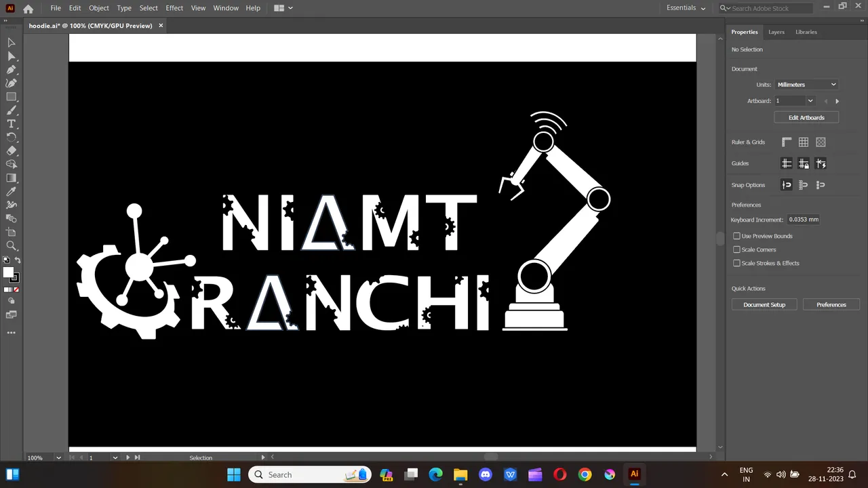The width and height of the screenshot is (868, 488).
Task: Toggle Show Guides button
Action: 787,163
